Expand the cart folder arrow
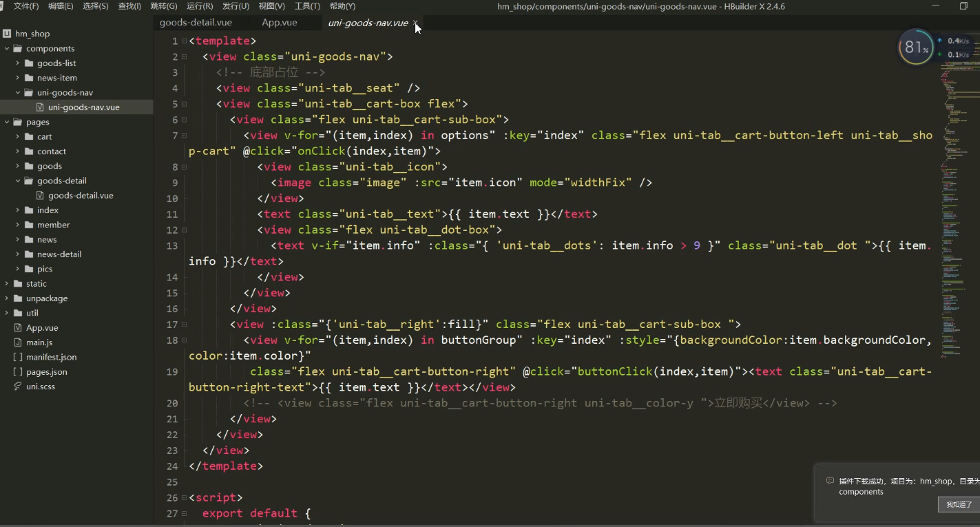 (x=18, y=136)
